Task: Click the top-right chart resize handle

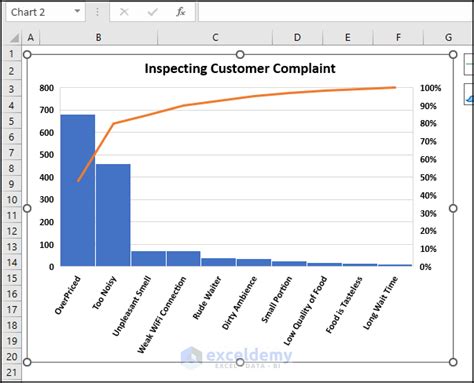Action: pos(453,55)
